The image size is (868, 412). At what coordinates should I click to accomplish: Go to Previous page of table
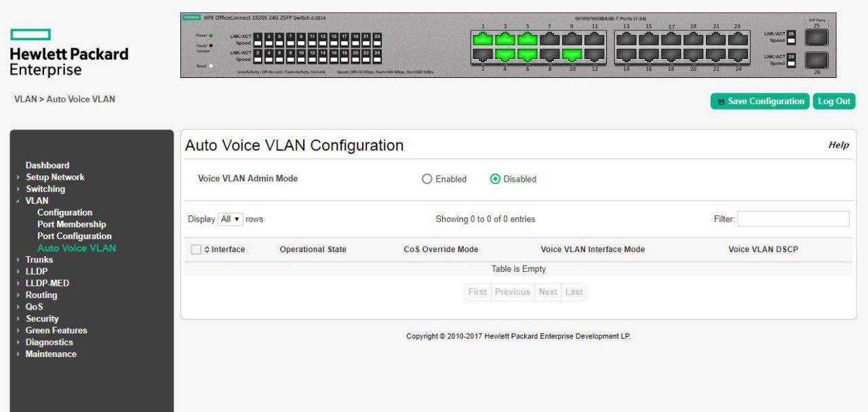click(512, 292)
